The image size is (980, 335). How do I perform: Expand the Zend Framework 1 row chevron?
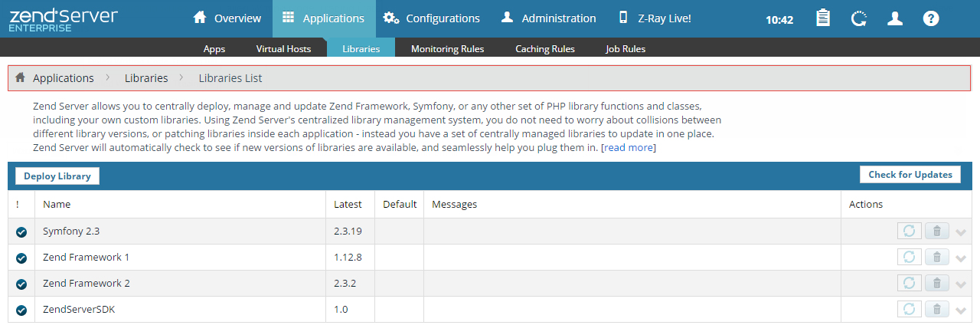tap(962, 259)
